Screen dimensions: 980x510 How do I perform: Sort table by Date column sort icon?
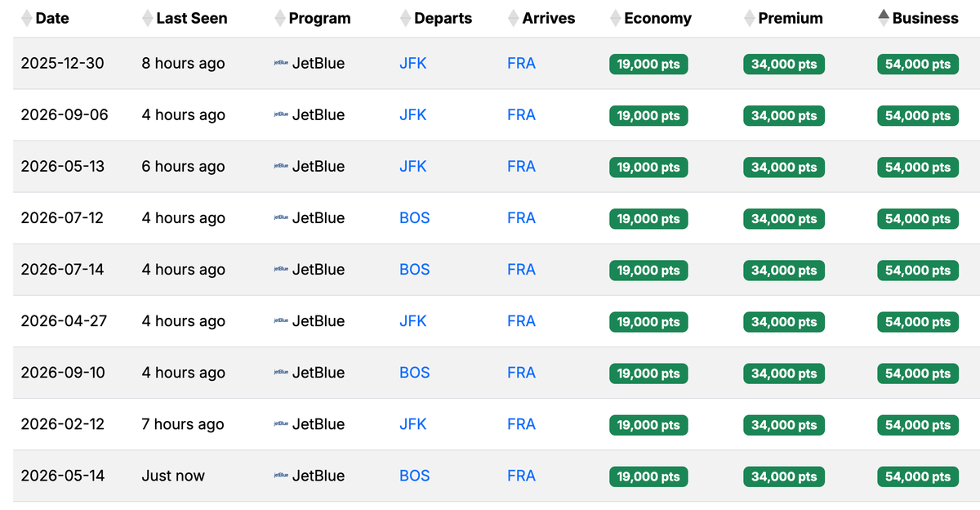[27, 18]
